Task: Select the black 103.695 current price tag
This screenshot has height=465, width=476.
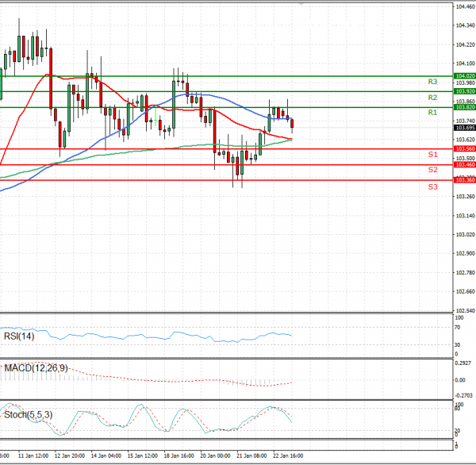Action: pyautogui.click(x=465, y=128)
